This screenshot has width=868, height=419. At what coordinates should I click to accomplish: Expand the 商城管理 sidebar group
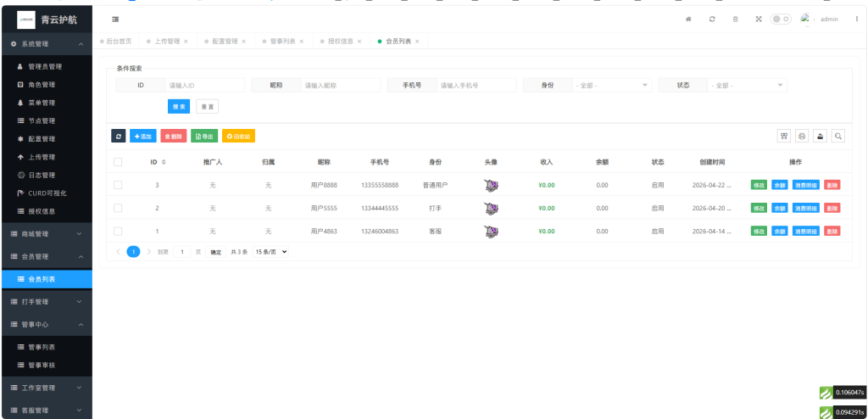[46, 234]
